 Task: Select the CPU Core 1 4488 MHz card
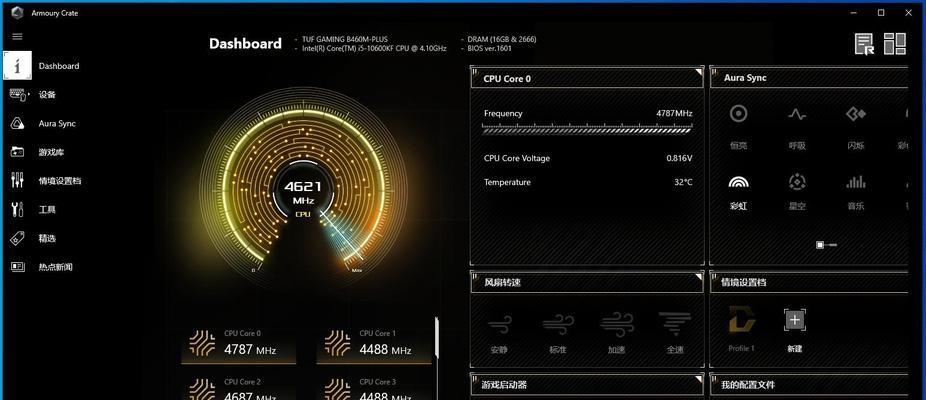(x=374, y=344)
